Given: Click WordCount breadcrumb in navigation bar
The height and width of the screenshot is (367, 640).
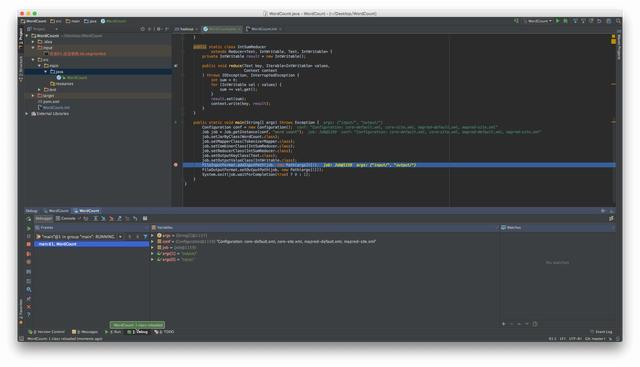Looking at the screenshot, I should tap(33, 21).
